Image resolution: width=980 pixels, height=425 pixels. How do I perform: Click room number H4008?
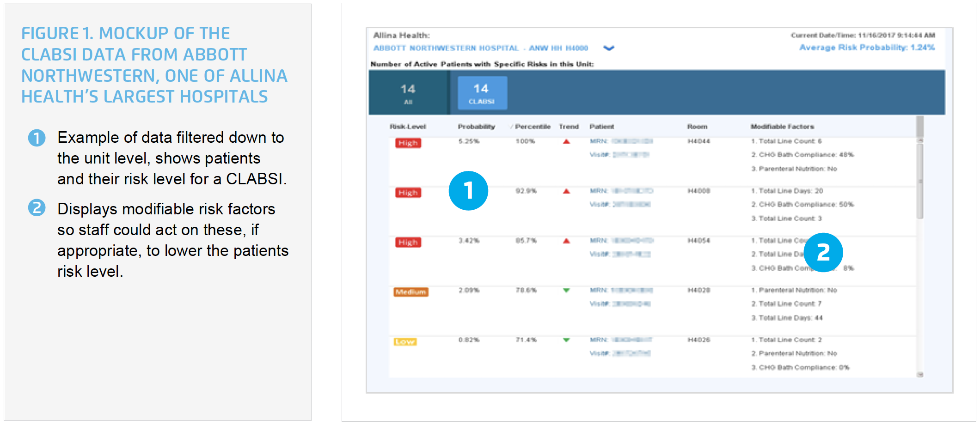[698, 191]
